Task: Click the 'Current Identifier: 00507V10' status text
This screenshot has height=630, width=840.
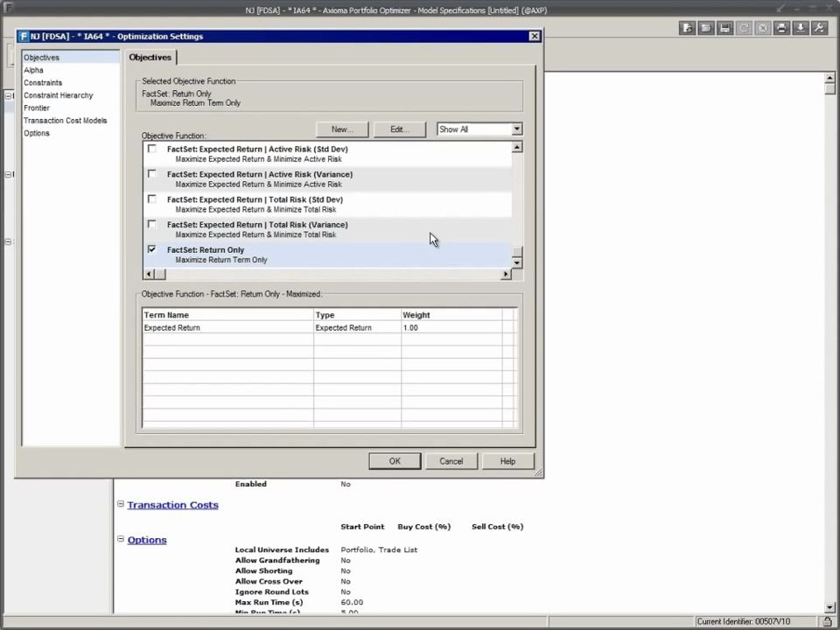Action: pyautogui.click(x=743, y=621)
